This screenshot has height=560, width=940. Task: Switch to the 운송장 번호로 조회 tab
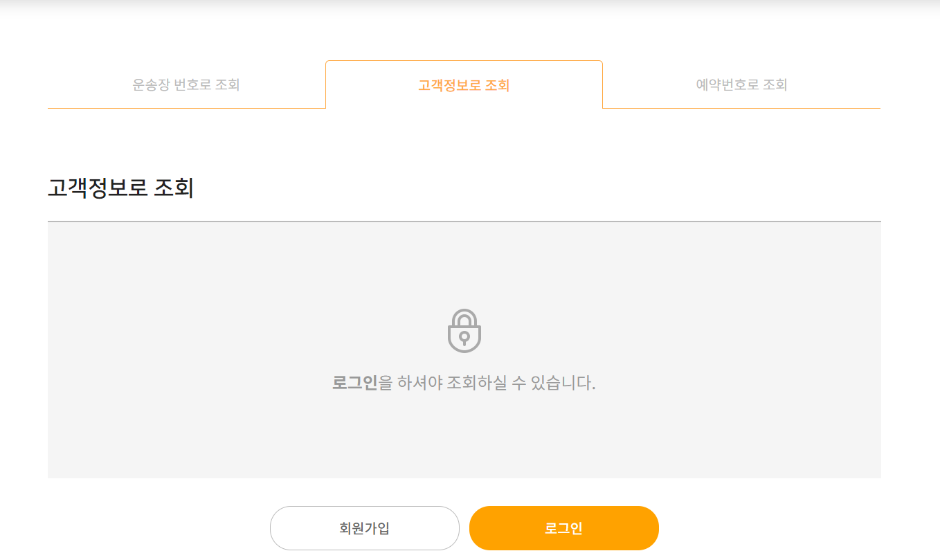(x=186, y=84)
